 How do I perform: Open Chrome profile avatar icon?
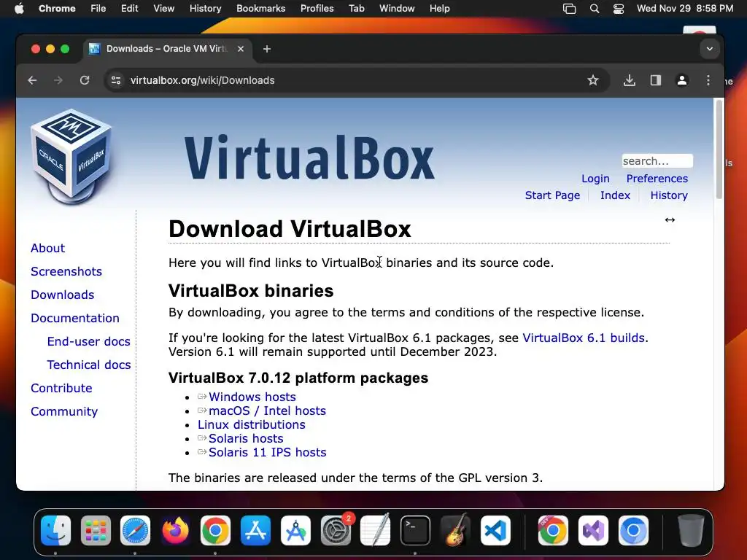click(x=682, y=80)
